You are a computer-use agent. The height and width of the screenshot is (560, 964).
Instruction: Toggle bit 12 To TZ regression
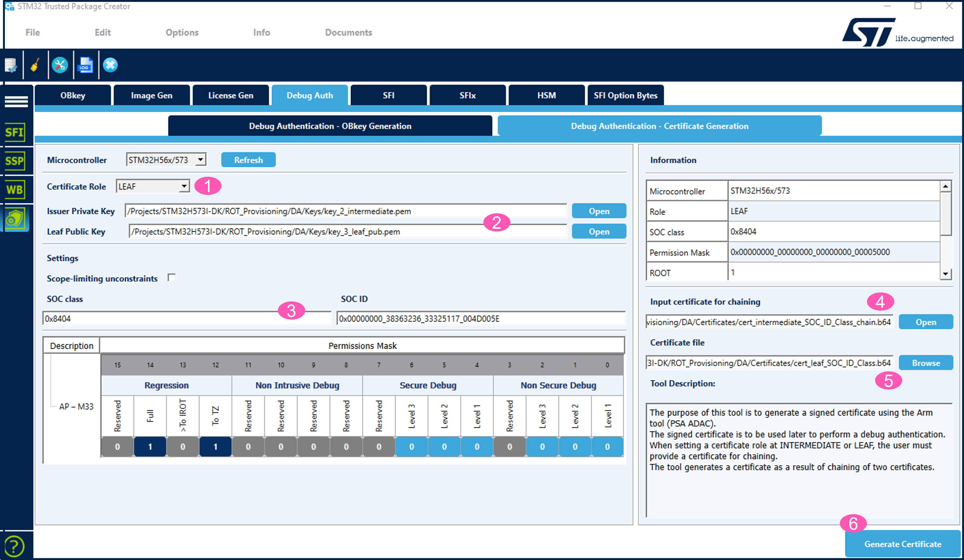[x=215, y=446]
